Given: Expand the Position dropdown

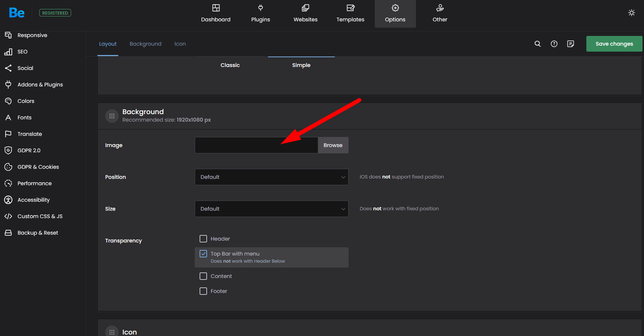Looking at the screenshot, I should click(271, 177).
